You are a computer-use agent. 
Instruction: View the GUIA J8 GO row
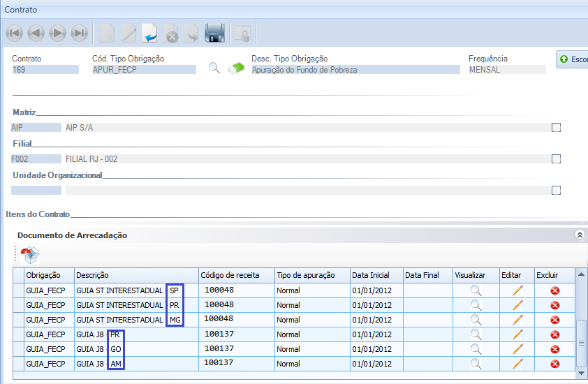(476, 349)
